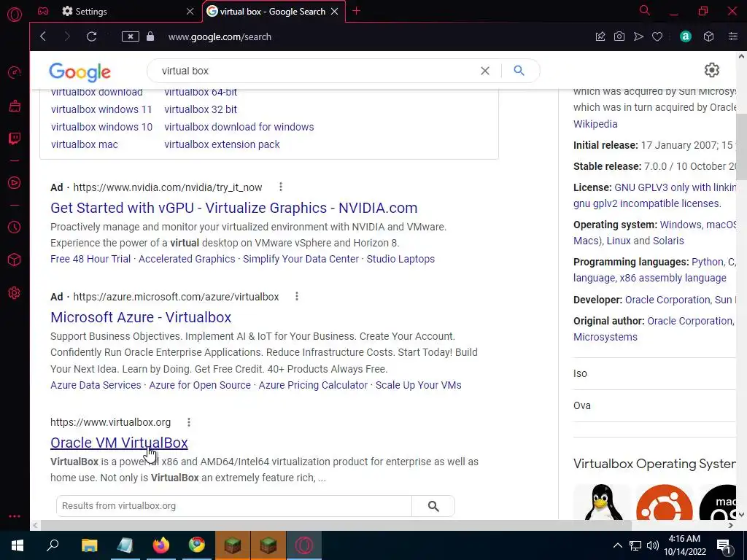Open Microsoft Azure - Virtualbox ad link
Screen dimensions: 747x560
pos(141,317)
